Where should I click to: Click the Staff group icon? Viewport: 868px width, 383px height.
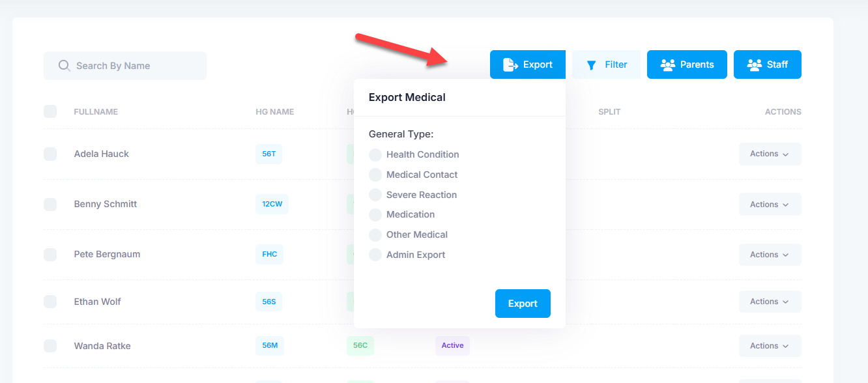pos(755,64)
